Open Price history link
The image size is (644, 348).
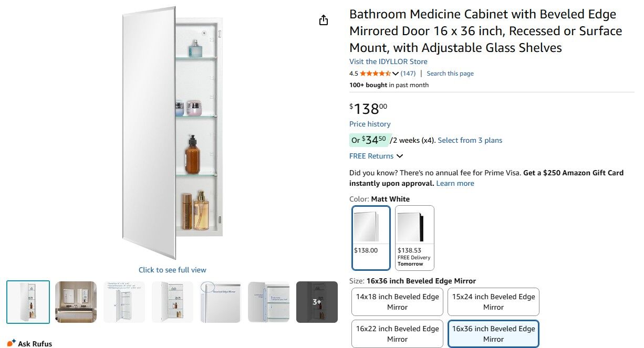(x=370, y=124)
